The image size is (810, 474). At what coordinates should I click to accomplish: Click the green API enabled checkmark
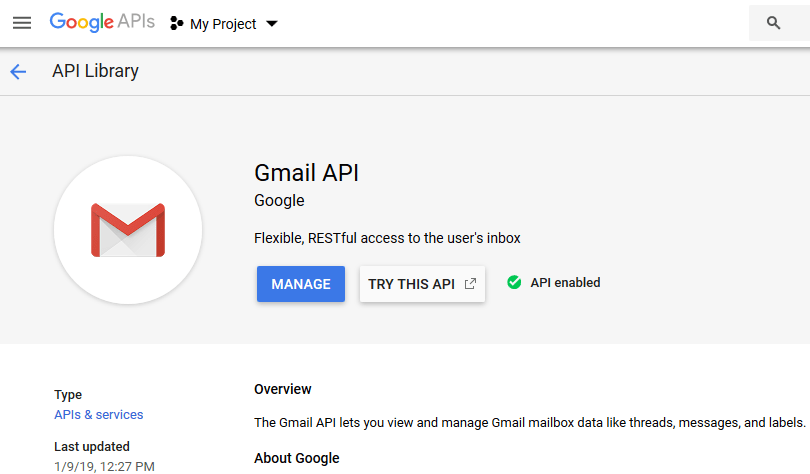514,282
